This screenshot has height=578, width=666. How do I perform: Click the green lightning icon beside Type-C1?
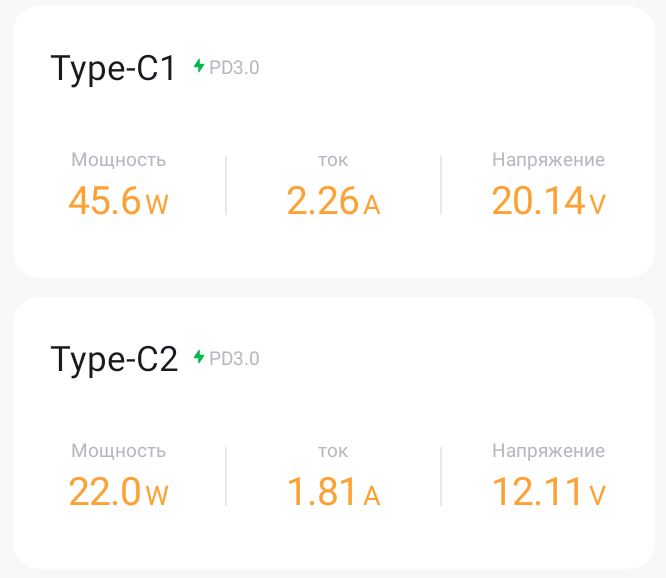199,67
